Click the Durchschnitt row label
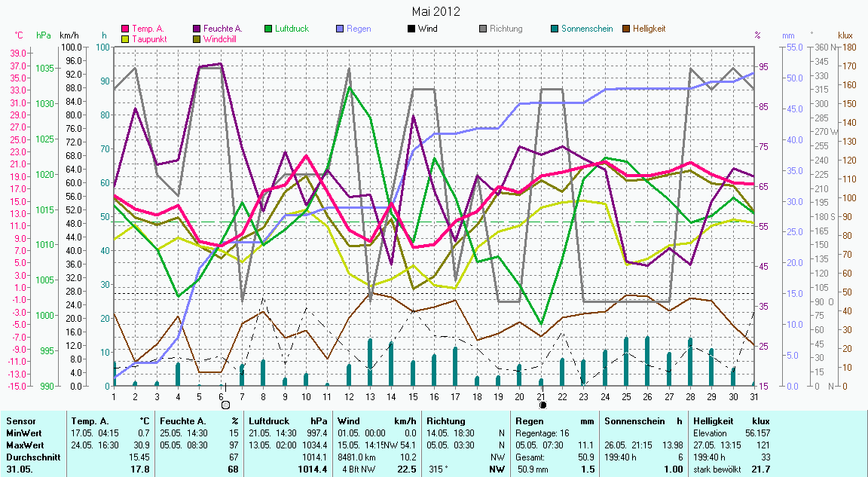Image resolution: width=868 pixels, height=477 pixels. (30, 457)
